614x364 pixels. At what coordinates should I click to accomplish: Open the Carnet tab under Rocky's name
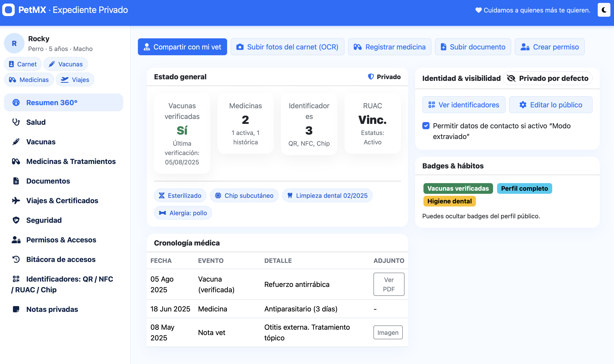pyautogui.click(x=23, y=64)
